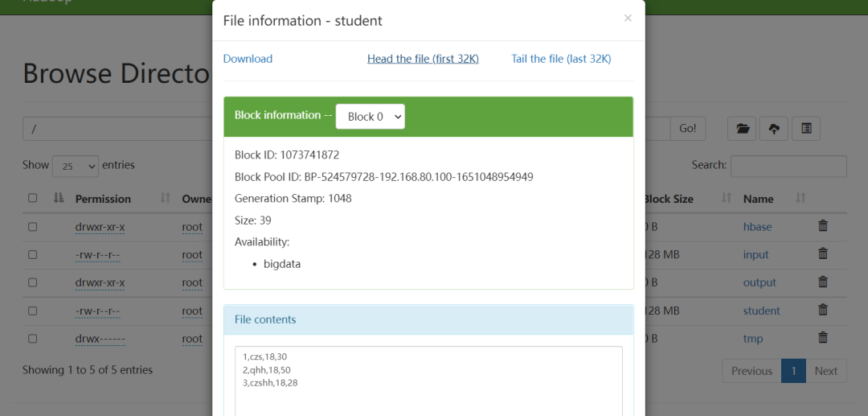Click trash icon for input file

[x=823, y=254]
